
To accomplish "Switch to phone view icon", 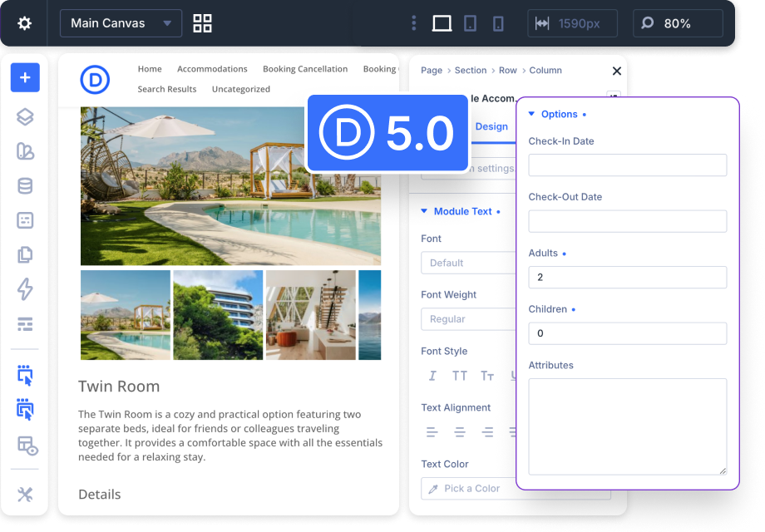I will (x=497, y=23).
